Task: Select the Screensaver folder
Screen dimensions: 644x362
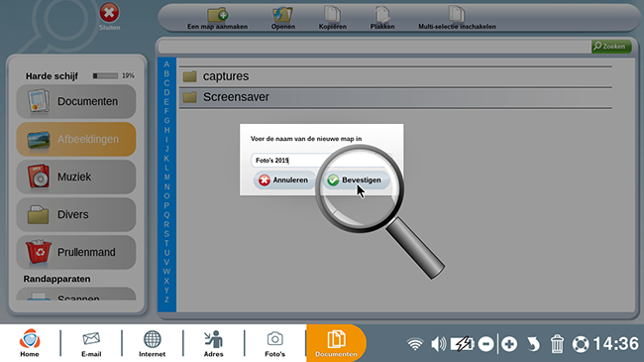Action: [x=395, y=97]
